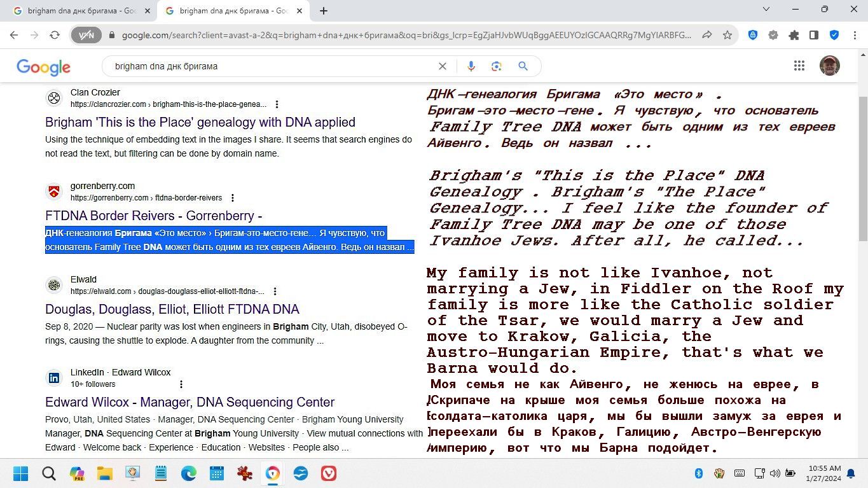Click the VPN badge in the address bar
Screen dimensions: 868x488
(x=86, y=36)
